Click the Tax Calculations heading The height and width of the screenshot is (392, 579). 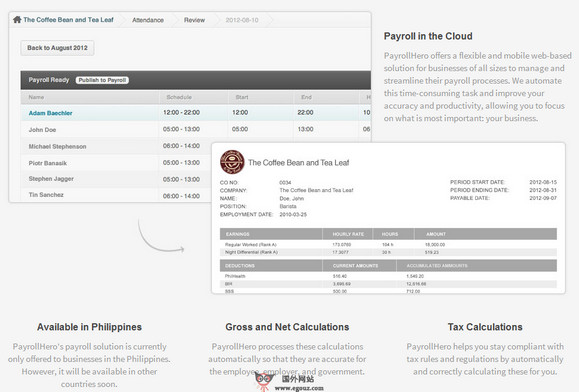tap(485, 327)
